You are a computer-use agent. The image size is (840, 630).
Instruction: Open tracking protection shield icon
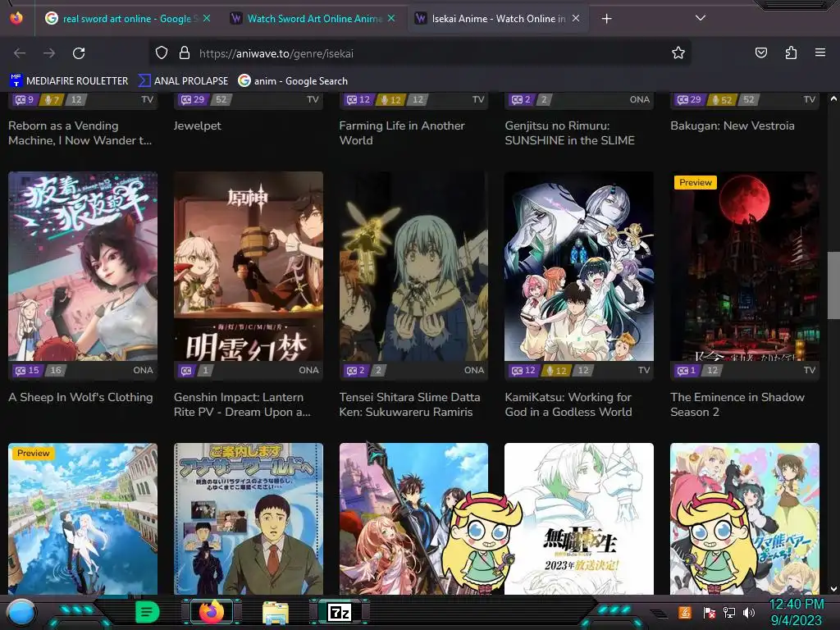coord(162,53)
